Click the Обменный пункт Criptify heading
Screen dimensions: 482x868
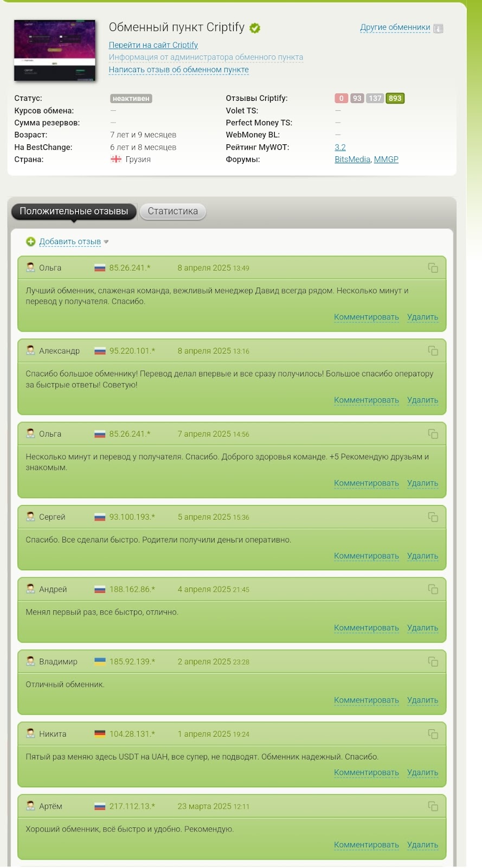click(x=177, y=27)
